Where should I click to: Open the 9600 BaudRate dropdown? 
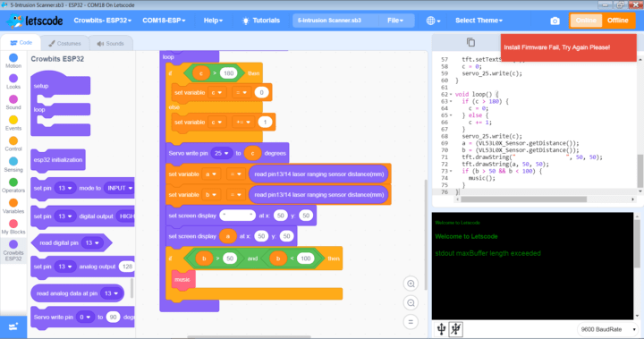[608, 329]
